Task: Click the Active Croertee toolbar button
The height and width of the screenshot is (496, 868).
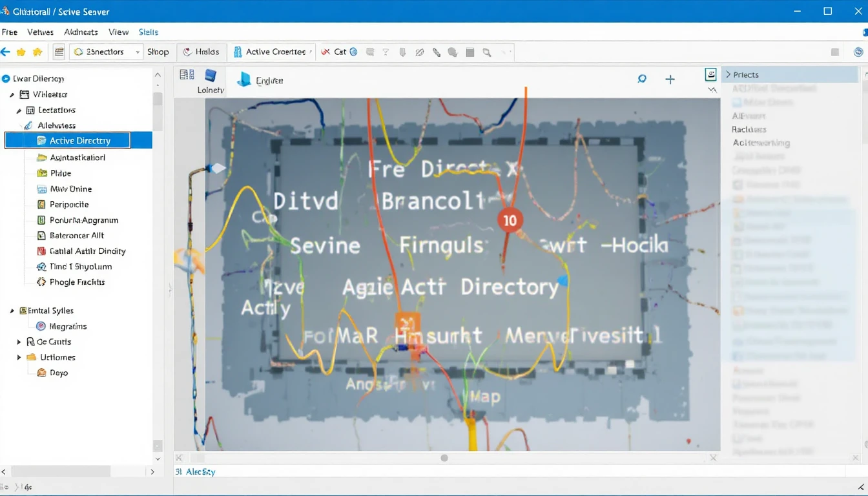Action: (x=274, y=52)
